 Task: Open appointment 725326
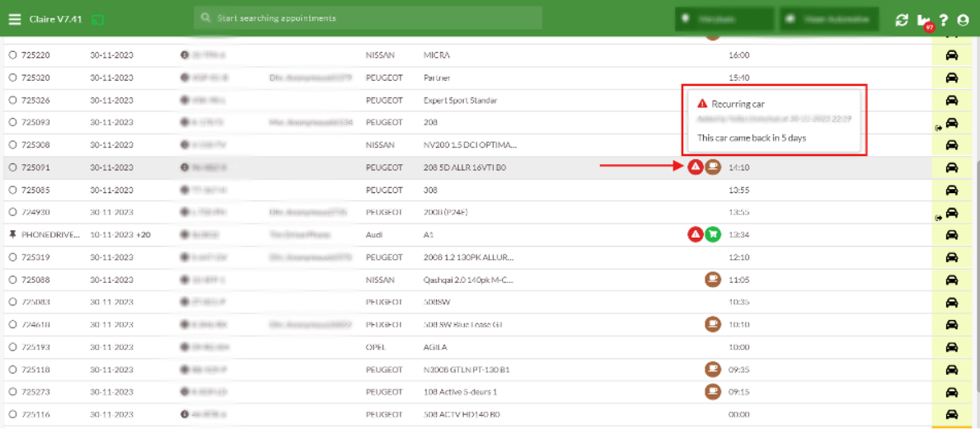(x=35, y=100)
